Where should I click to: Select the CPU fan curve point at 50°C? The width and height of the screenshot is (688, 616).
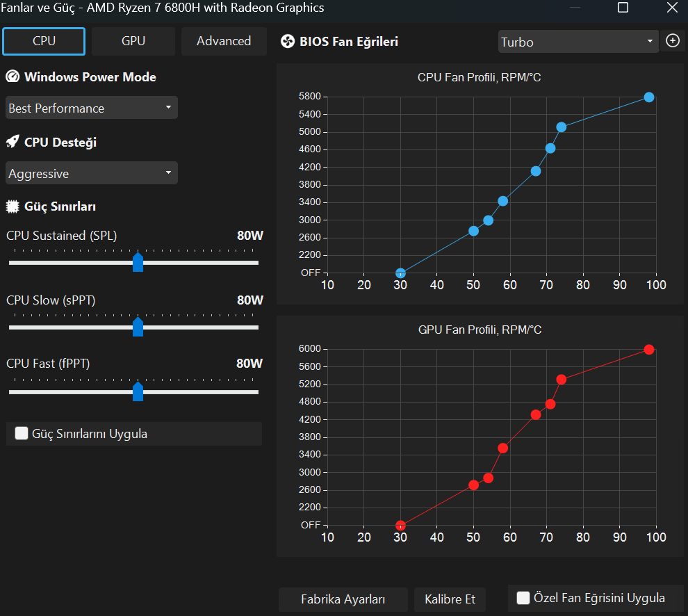473,231
